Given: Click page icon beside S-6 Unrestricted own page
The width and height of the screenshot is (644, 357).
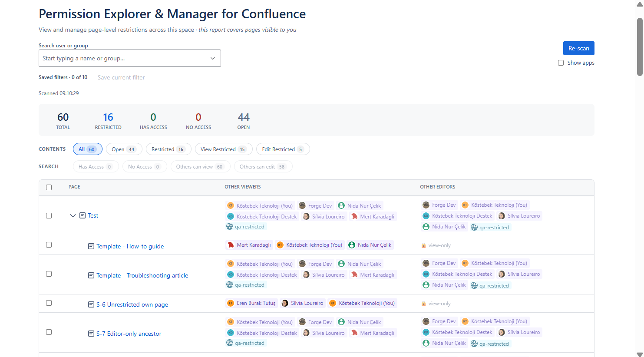Looking at the screenshot, I should point(91,304).
